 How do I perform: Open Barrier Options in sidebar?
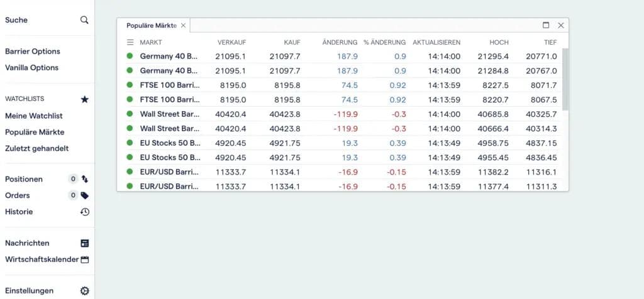pos(33,52)
